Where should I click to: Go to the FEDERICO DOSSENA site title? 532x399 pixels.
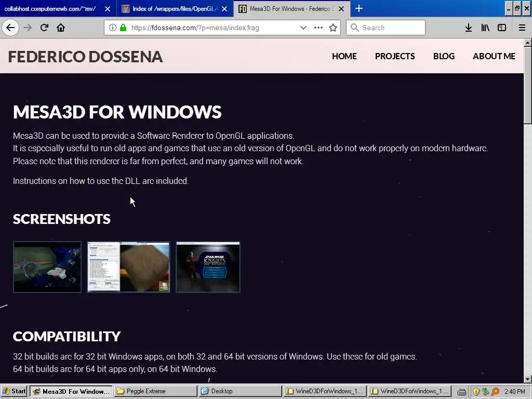[86, 56]
